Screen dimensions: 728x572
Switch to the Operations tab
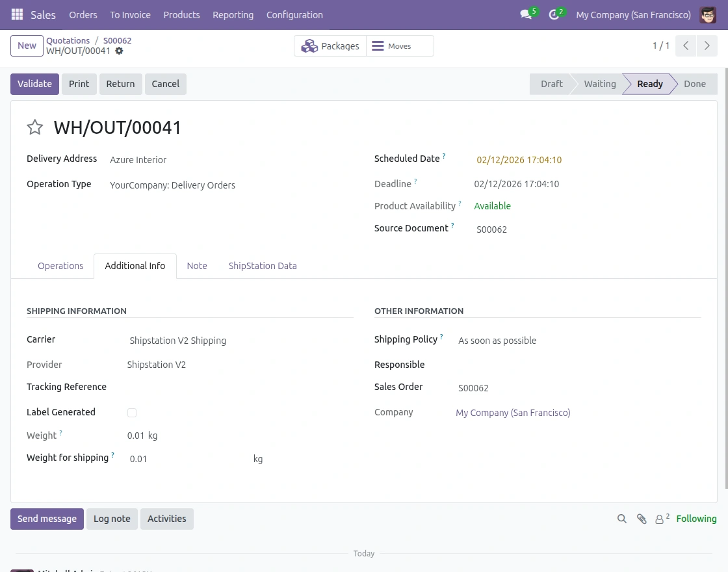(60, 266)
